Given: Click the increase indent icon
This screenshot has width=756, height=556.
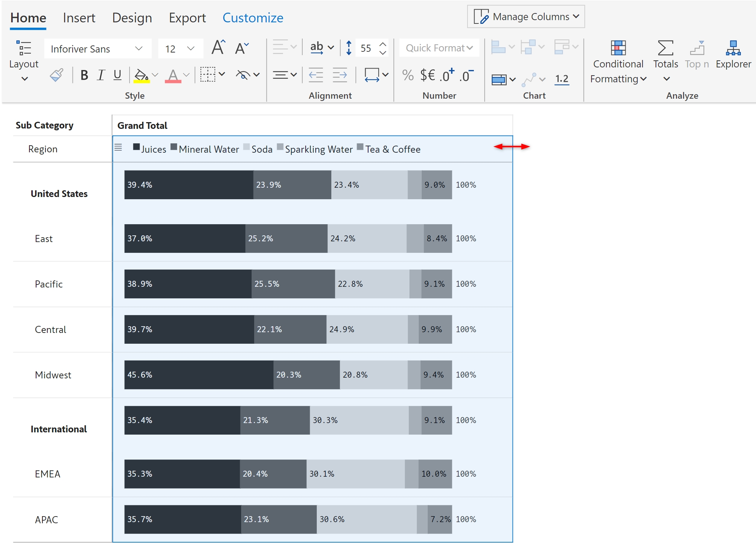Looking at the screenshot, I should click(x=339, y=75).
